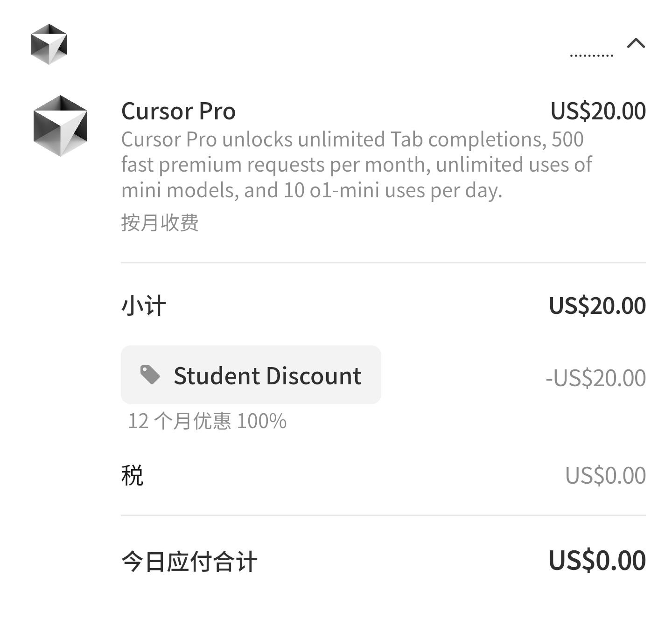Click the bold total US$0.00 amount
This screenshot has height=618, width=672.
597,560
